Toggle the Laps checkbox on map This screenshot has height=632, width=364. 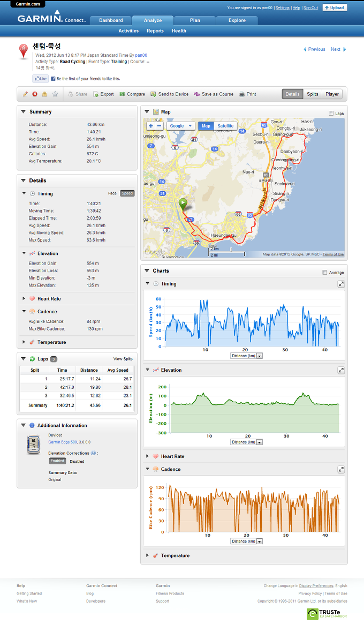pyautogui.click(x=331, y=113)
